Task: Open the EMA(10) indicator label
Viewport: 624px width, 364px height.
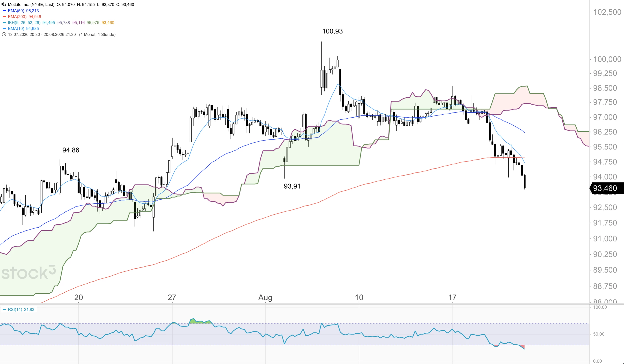Action: [x=16, y=28]
